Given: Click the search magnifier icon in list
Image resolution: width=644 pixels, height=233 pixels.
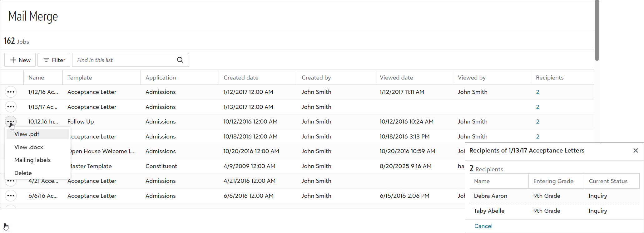Looking at the screenshot, I should pyautogui.click(x=180, y=60).
